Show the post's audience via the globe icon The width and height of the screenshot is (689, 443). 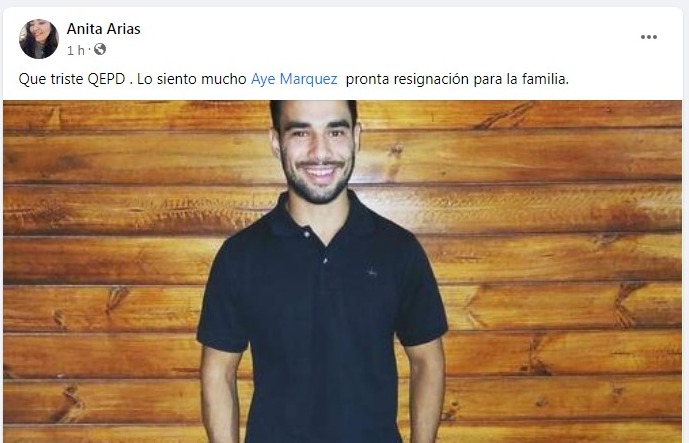click(100, 49)
